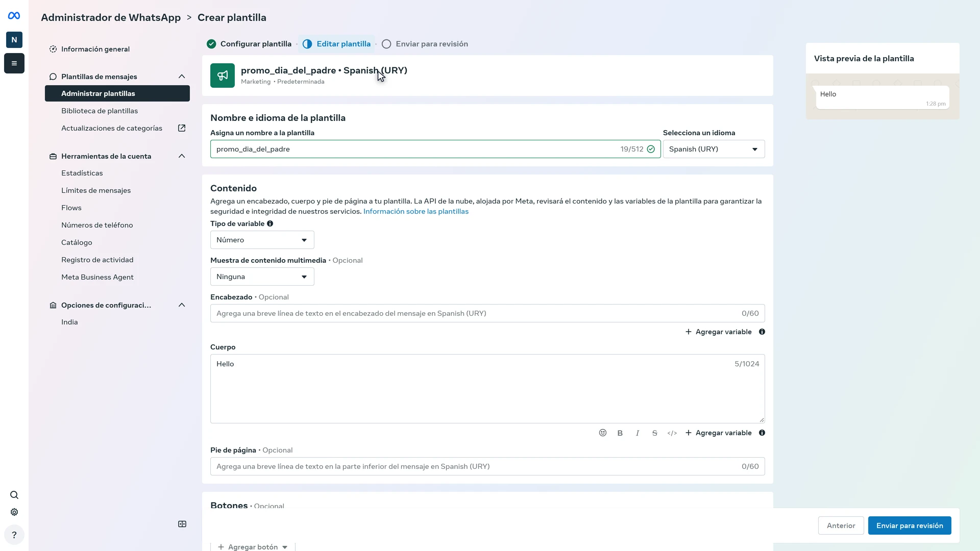Open Administrar plantillas in sidebar

coord(117,93)
